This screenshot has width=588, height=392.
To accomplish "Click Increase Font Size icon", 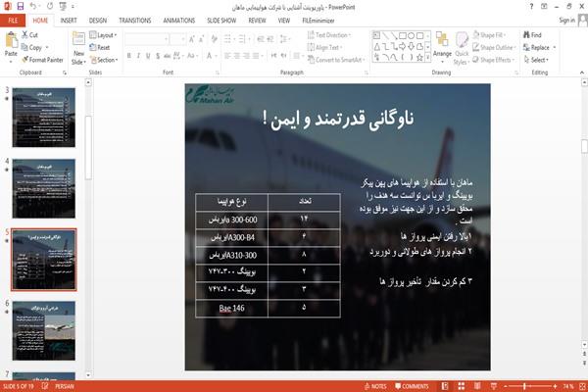I will pyautogui.click(x=192, y=39).
